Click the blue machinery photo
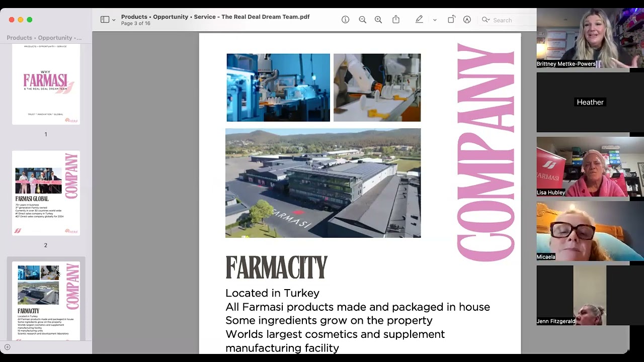 (278, 87)
